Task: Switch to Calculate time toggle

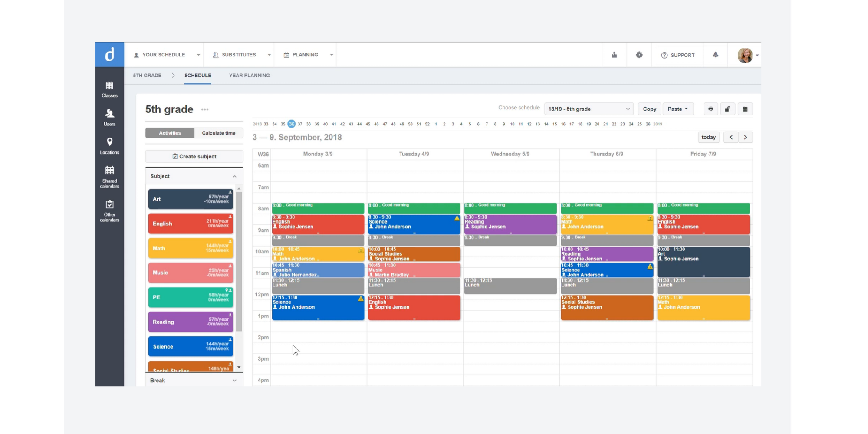Action: pos(219,133)
